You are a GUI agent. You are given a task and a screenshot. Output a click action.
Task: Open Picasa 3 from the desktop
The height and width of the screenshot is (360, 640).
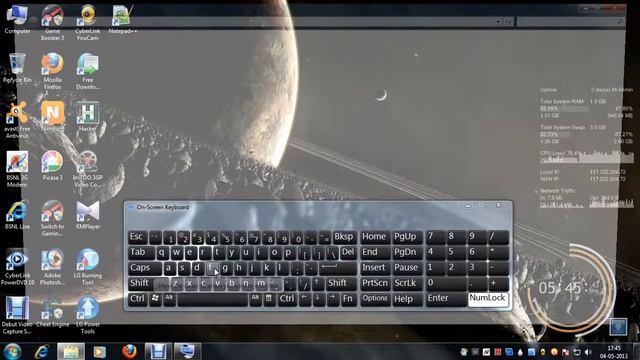point(52,165)
